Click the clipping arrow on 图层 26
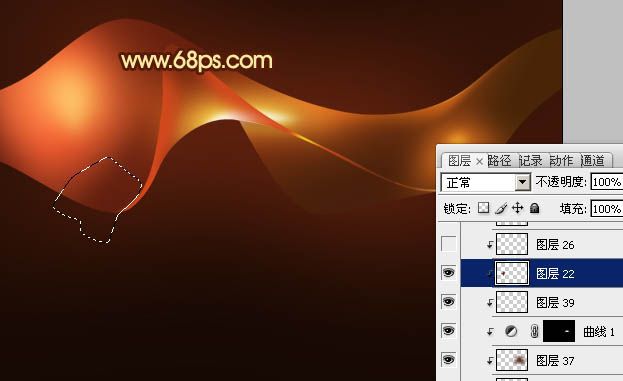Image resolution: width=623 pixels, height=381 pixels. click(x=490, y=245)
